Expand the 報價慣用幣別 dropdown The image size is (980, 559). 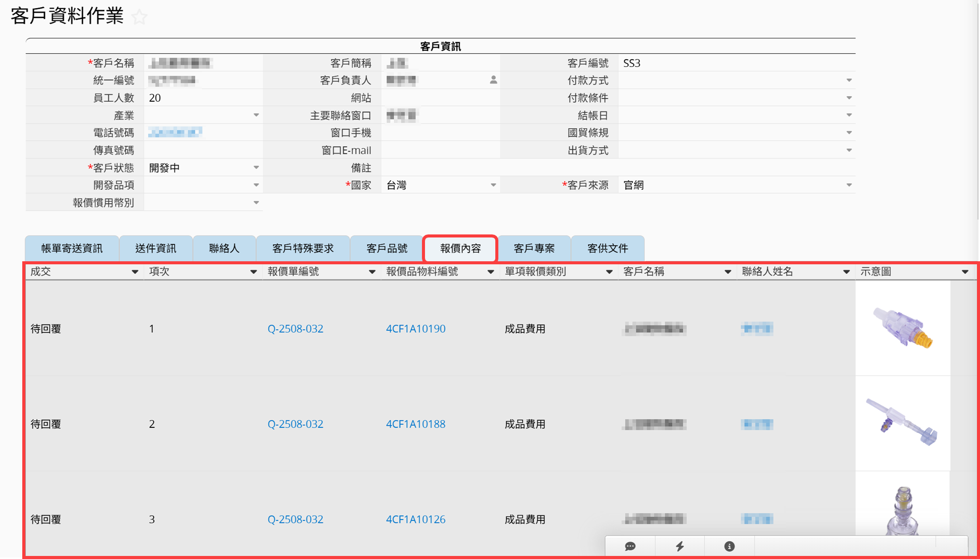256,203
